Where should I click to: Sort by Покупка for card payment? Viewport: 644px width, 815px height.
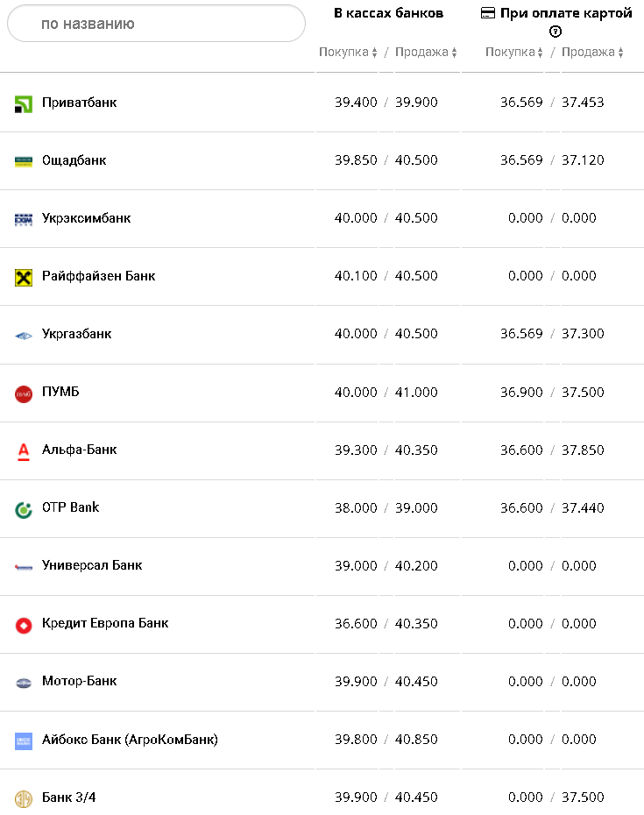coord(514,53)
